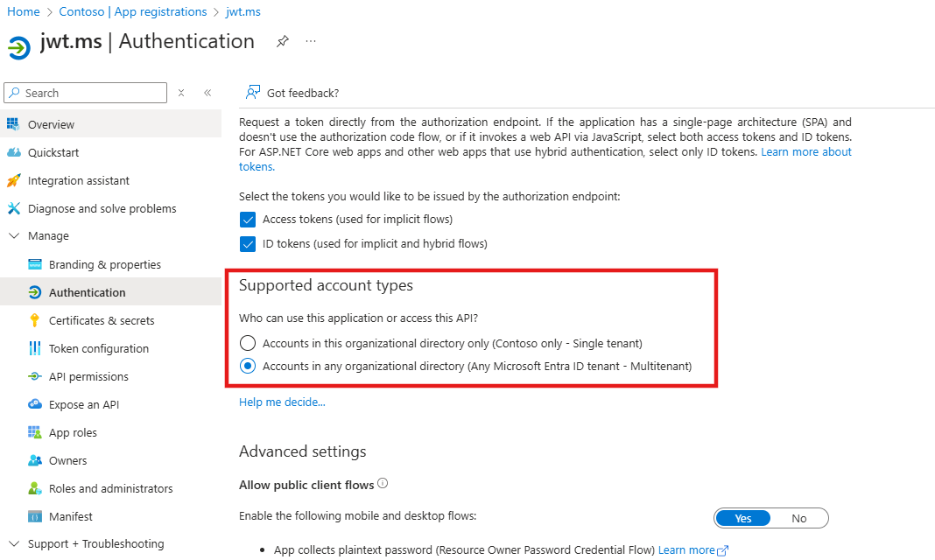Screen dimensions: 935x560
Task: Click the Quickstart cloud icon
Action: click(14, 152)
